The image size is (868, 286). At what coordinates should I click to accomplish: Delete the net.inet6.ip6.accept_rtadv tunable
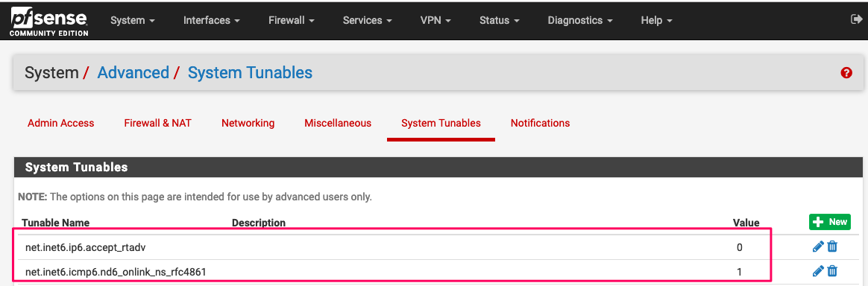click(x=832, y=247)
